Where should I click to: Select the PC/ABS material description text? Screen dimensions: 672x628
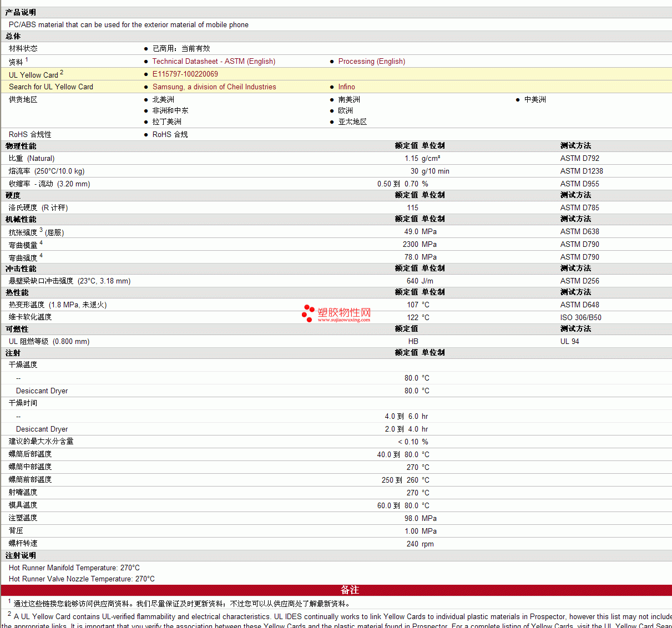(129, 25)
